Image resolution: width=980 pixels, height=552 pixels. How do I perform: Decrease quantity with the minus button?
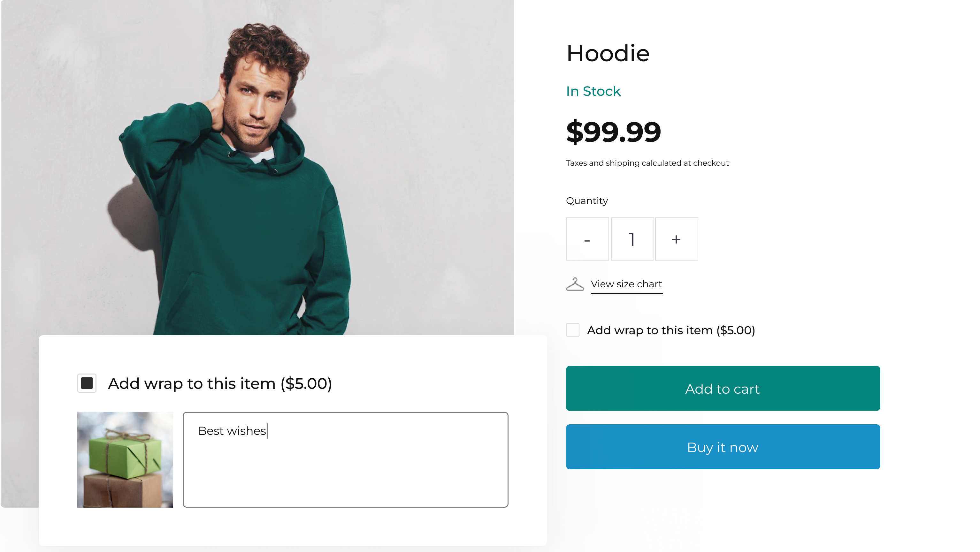pyautogui.click(x=587, y=239)
